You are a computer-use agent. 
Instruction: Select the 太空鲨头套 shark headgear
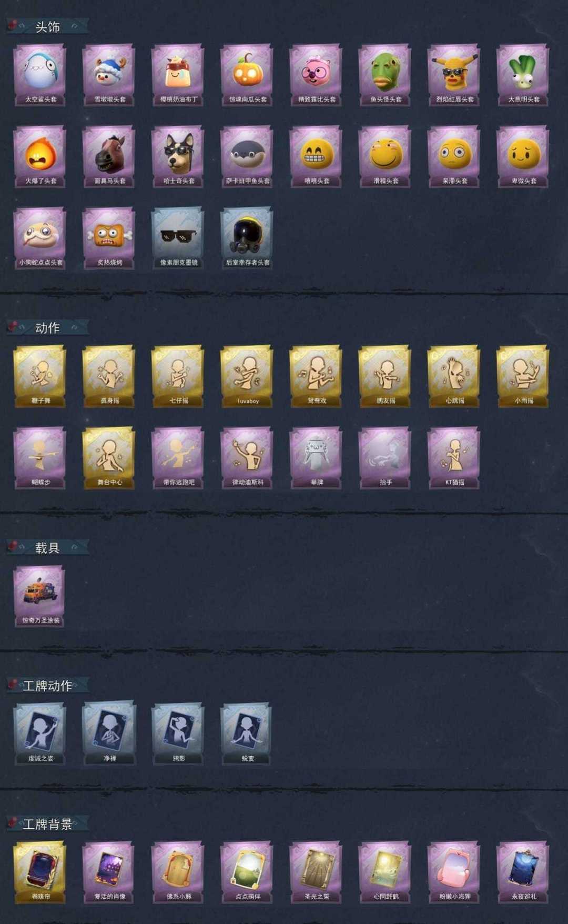pyautogui.click(x=40, y=75)
